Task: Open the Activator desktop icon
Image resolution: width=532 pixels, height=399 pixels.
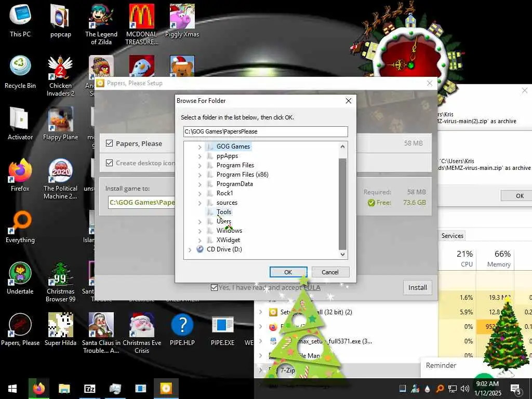Action: point(20,123)
